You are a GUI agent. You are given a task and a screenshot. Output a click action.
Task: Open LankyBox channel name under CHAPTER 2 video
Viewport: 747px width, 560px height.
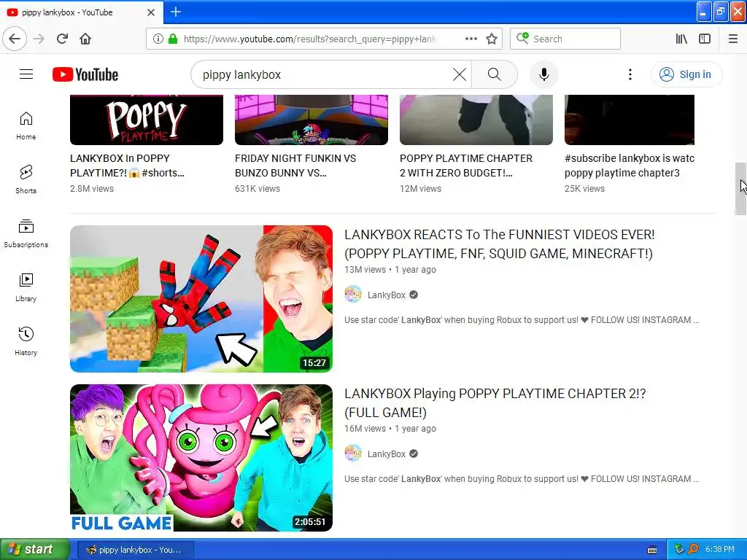(387, 454)
